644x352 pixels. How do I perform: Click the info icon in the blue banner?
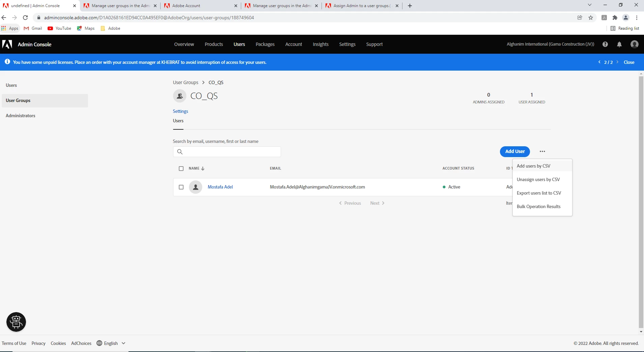pos(7,62)
